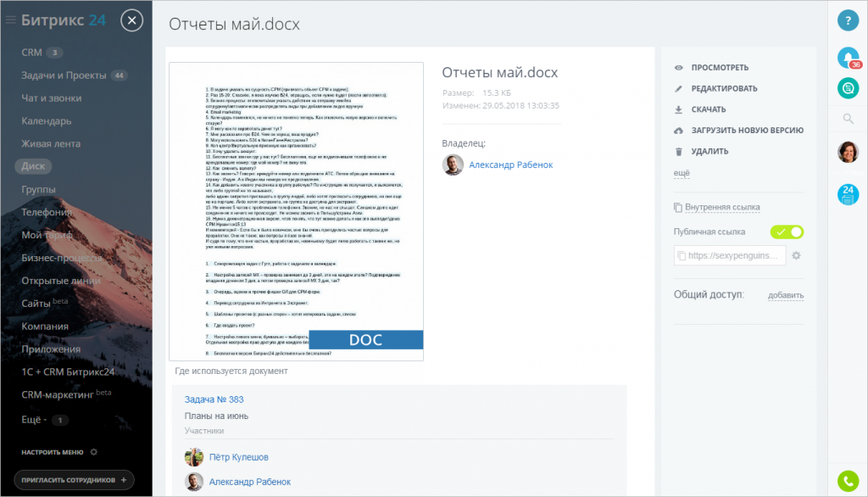Open 1С + CRM Битрикс24 item
Screen dimensions: 868x497
68,371
